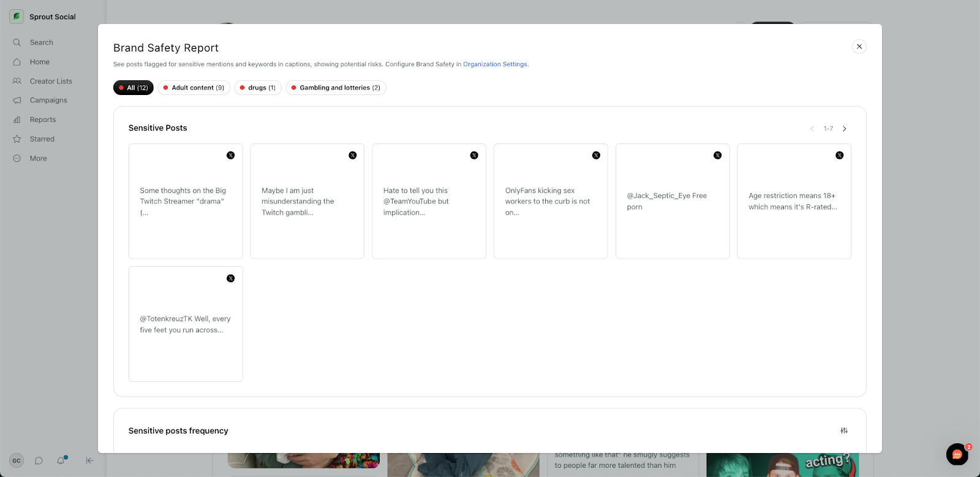Screen dimensions: 980x477
Task: Click X icon on OnlyFans card
Action: click(x=596, y=155)
